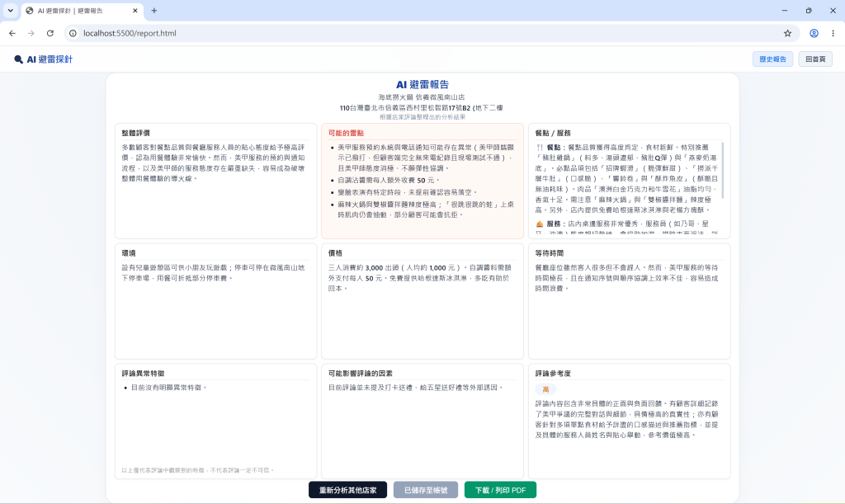
Task: Click the 可能的雷點 heading
Action: point(346,133)
